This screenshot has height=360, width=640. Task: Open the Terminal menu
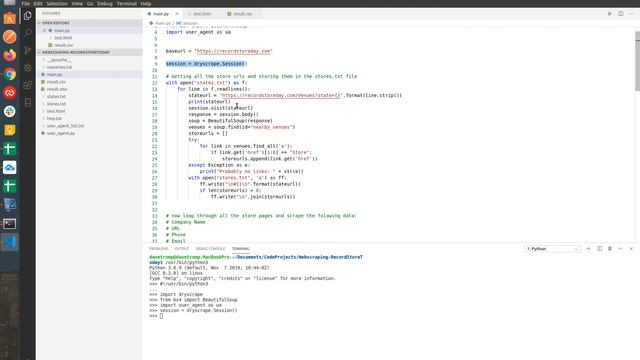pos(127,3)
